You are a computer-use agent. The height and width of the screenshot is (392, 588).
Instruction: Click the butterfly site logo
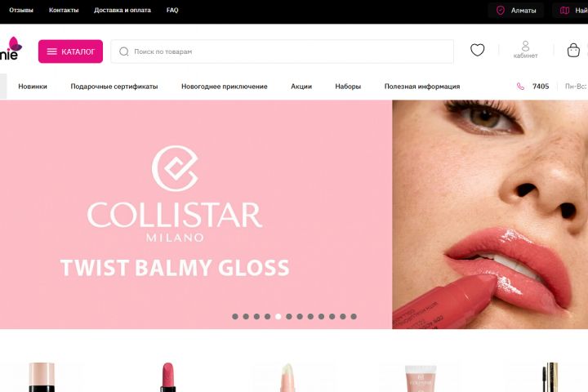point(11,48)
